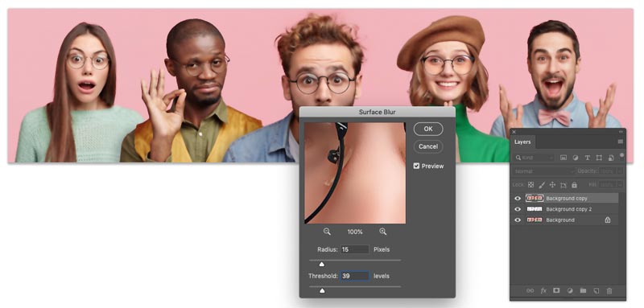Click the add layer style fx icon

pos(543,290)
